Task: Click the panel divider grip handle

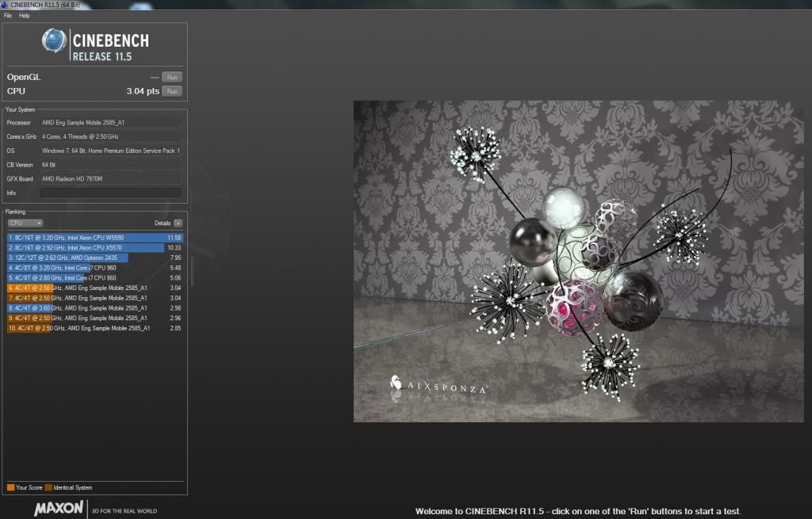Action: click(192, 271)
